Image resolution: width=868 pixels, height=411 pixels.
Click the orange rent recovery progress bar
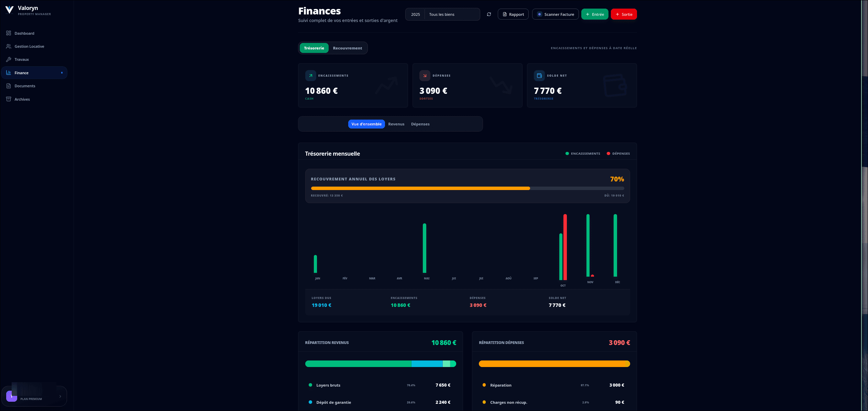pyautogui.click(x=420, y=188)
